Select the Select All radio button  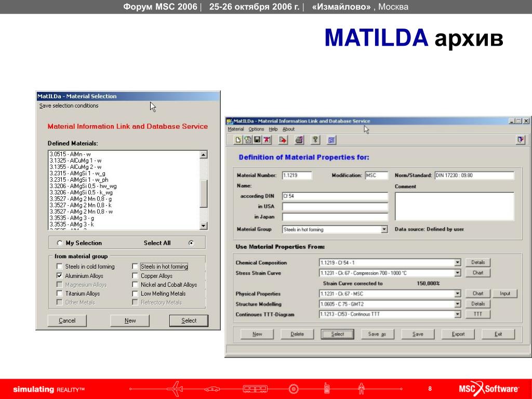(x=191, y=243)
